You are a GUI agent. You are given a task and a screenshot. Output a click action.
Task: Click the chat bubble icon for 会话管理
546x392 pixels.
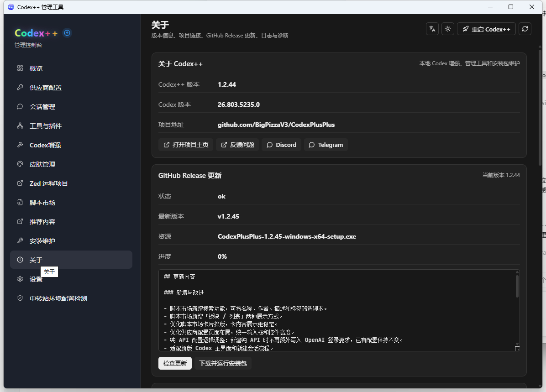pos(20,106)
